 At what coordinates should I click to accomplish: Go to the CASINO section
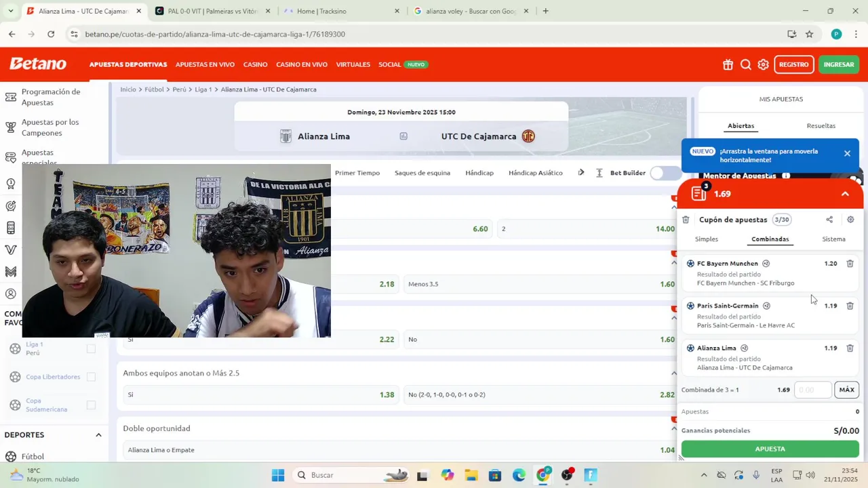[x=255, y=64]
